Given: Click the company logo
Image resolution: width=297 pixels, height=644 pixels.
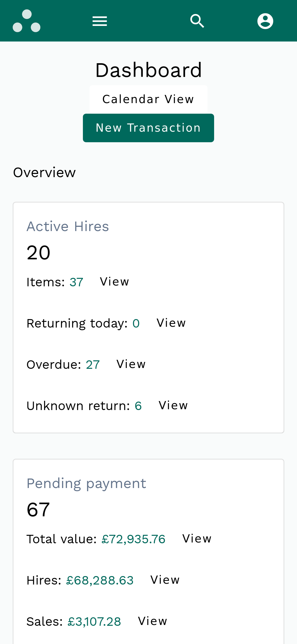Looking at the screenshot, I should [x=27, y=20].
